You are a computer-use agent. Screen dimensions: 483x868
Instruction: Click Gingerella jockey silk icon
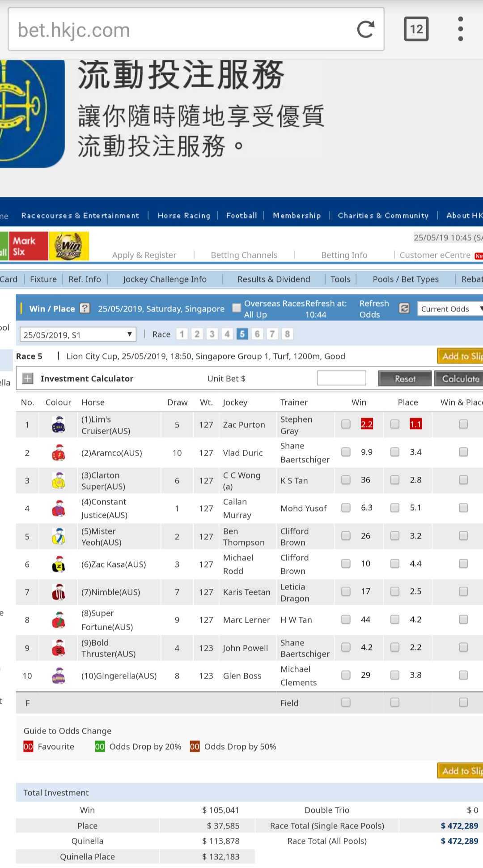[x=59, y=676]
